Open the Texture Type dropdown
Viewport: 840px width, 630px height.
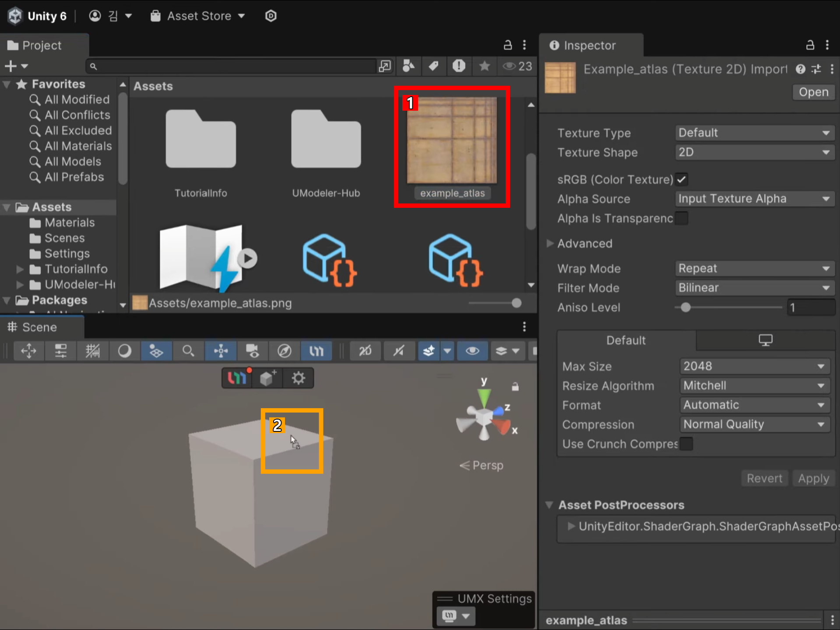click(x=755, y=133)
